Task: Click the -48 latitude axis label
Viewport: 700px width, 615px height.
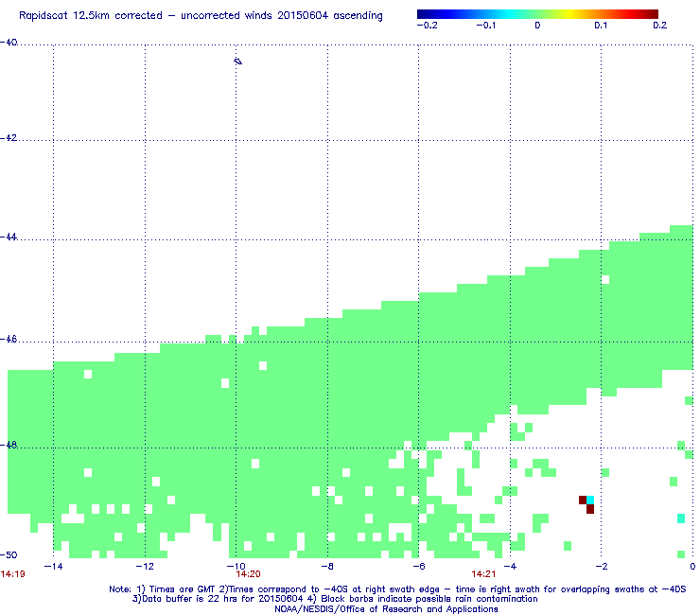Action: click(x=9, y=445)
